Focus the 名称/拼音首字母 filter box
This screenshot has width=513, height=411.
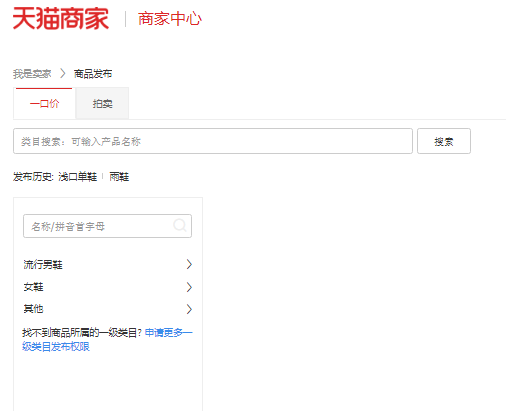[x=107, y=226]
